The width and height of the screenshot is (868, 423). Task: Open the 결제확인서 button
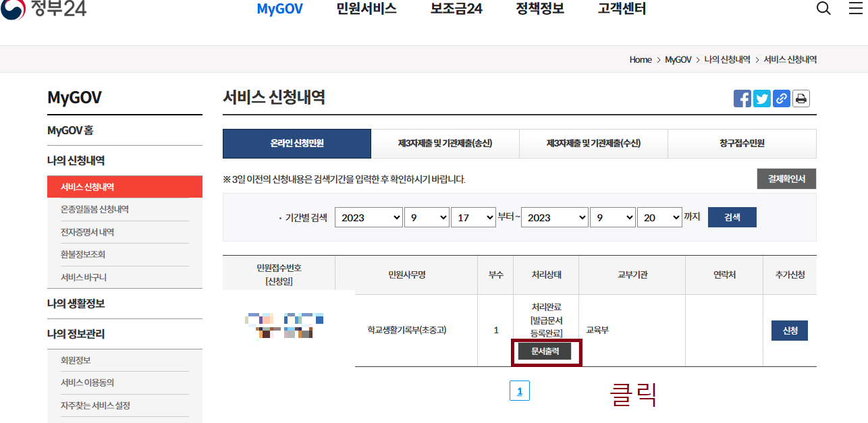click(786, 179)
